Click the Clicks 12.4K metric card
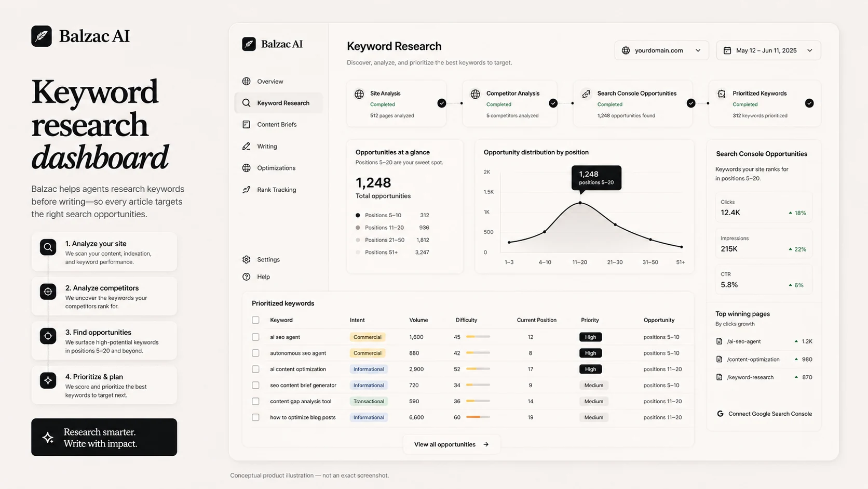This screenshot has height=489, width=868. point(764,208)
